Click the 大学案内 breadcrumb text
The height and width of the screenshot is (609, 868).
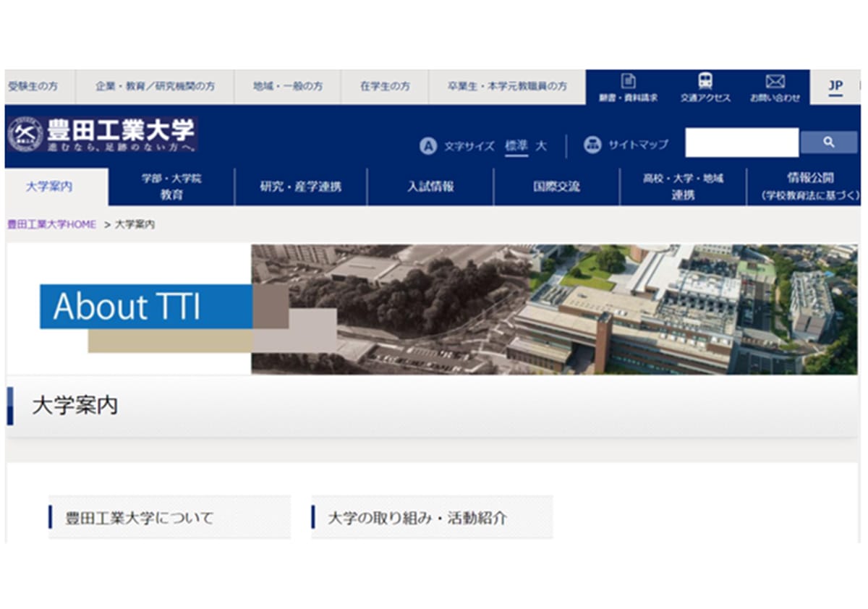tap(135, 225)
